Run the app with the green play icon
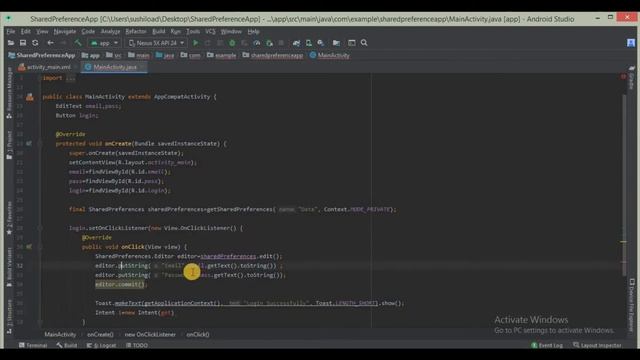Image resolution: width=640 pixels, height=360 pixels. pos(196,43)
